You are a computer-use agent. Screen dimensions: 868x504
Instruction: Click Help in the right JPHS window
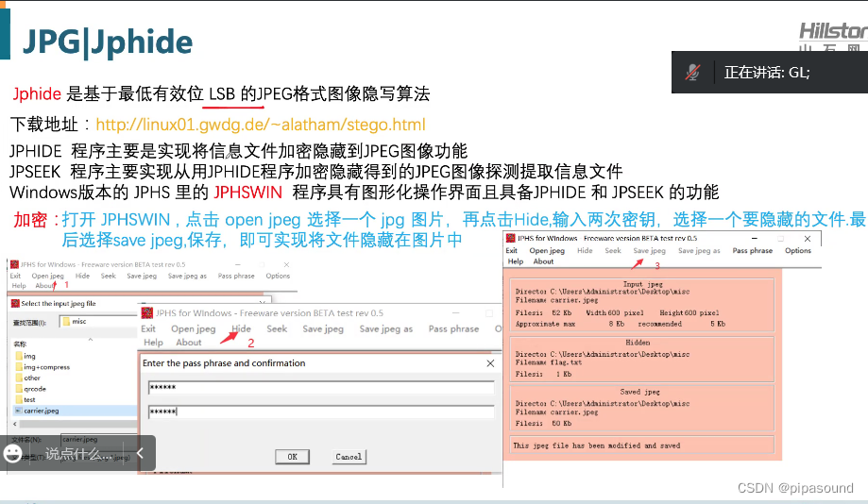coord(516,261)
